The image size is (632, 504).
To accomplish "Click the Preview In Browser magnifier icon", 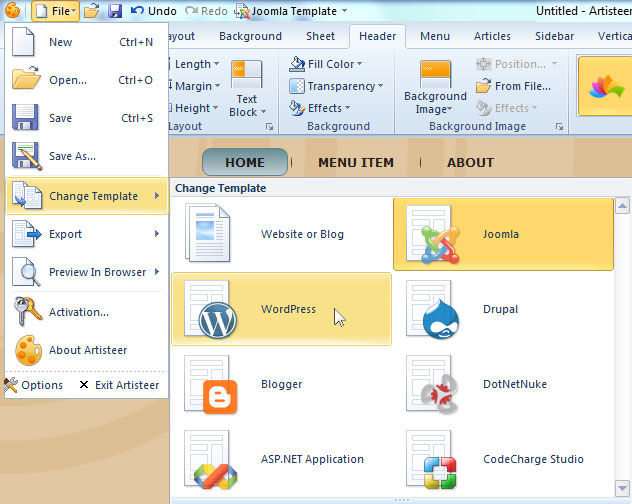I will tap(26, 272).
